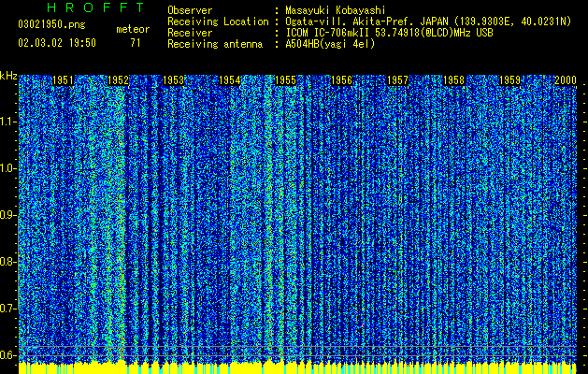Click the 0.6 kHz axis label
Screen dimensions: 588x374
tap(7, 355)
